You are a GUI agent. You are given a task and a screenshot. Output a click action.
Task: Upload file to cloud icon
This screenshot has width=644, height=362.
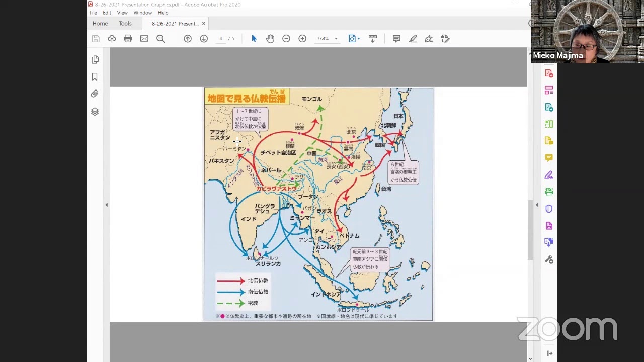112,39
